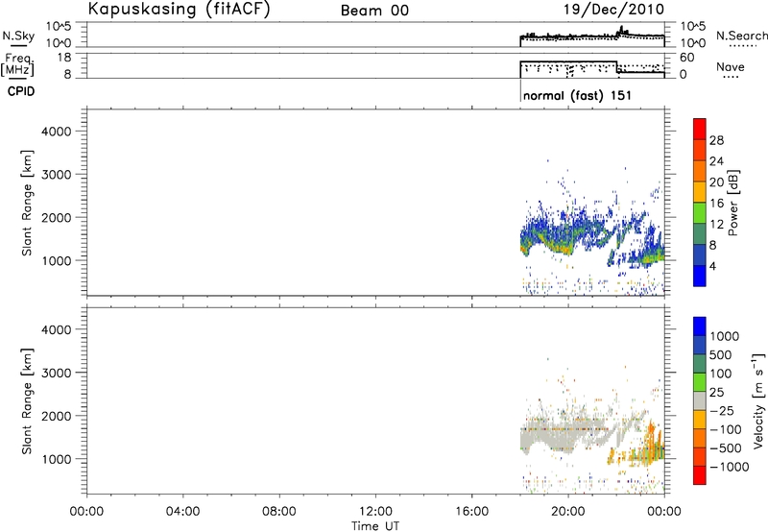768x532 pixels.
Task: Click the 'Slant Range [km]' label of velocity panel
Action: click(x=27, y=400)
